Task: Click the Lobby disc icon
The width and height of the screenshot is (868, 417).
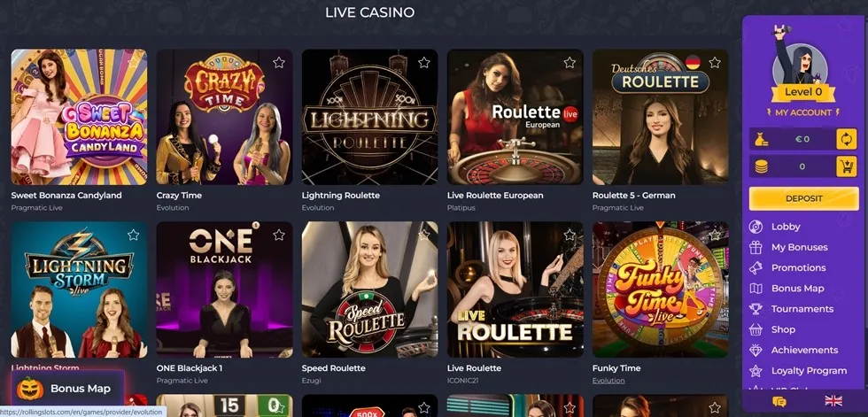Action: click(x=756, y=226)
